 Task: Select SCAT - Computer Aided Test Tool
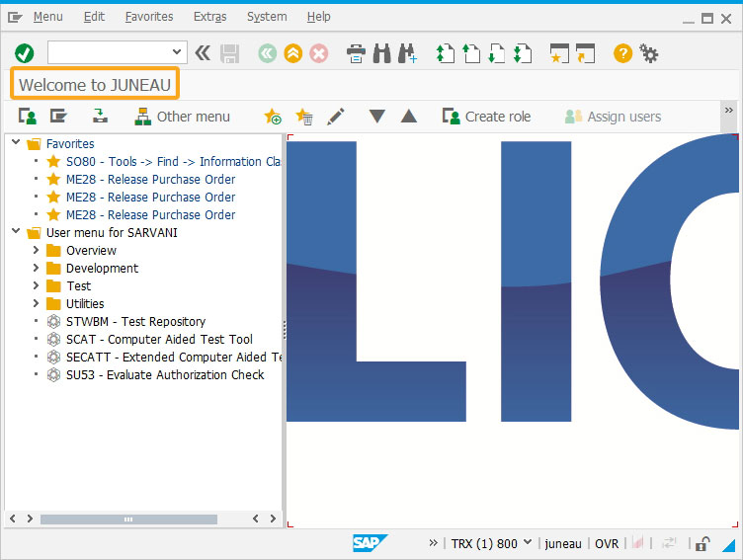coord(159,339)
